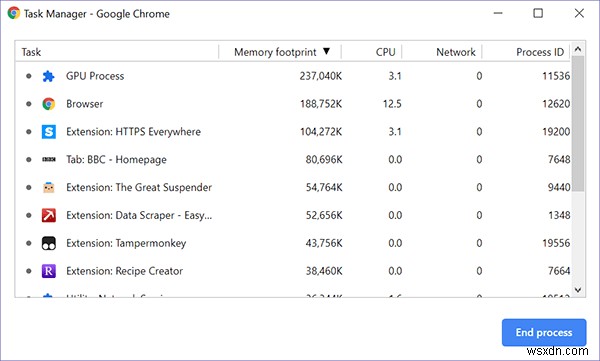
Task: Click the 237,040K memory value
Action: click(x=321, y=76)
